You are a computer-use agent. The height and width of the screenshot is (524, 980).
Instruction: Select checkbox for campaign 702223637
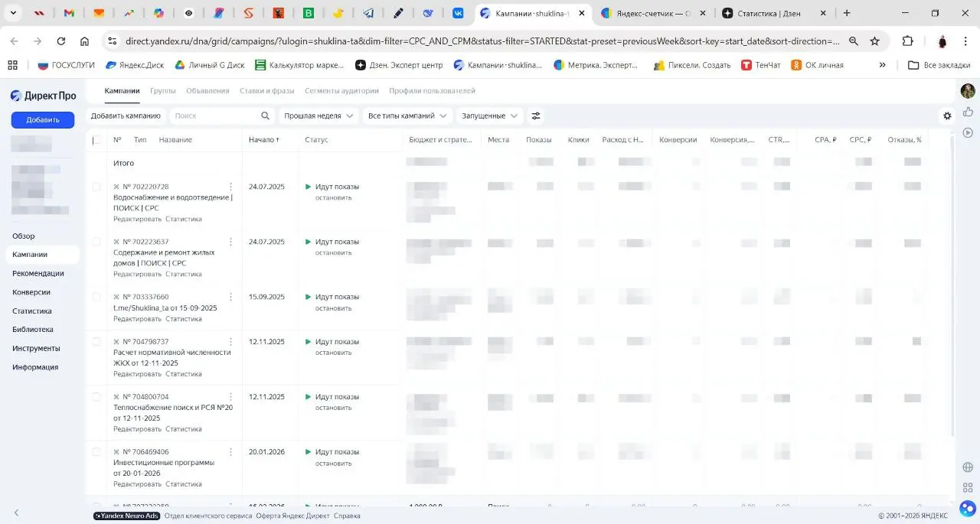pyautogui.click(x=96, y=242)
